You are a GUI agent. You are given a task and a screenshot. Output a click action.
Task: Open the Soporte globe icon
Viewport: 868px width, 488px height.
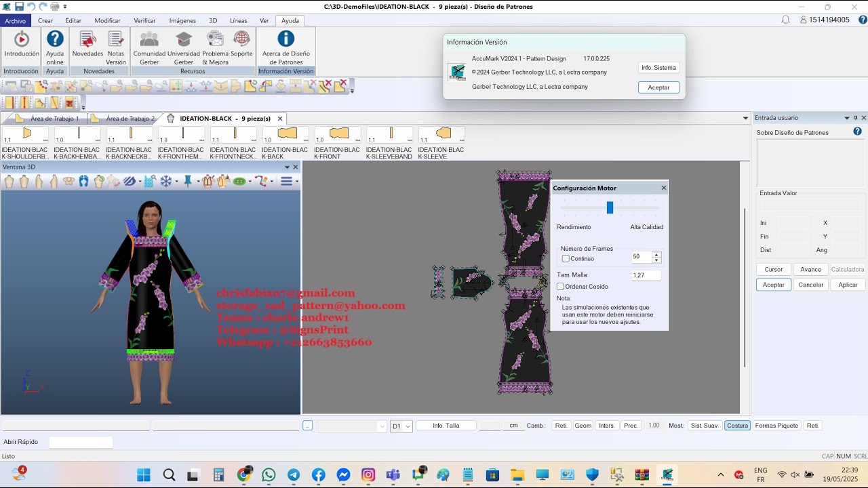[241, 39]
